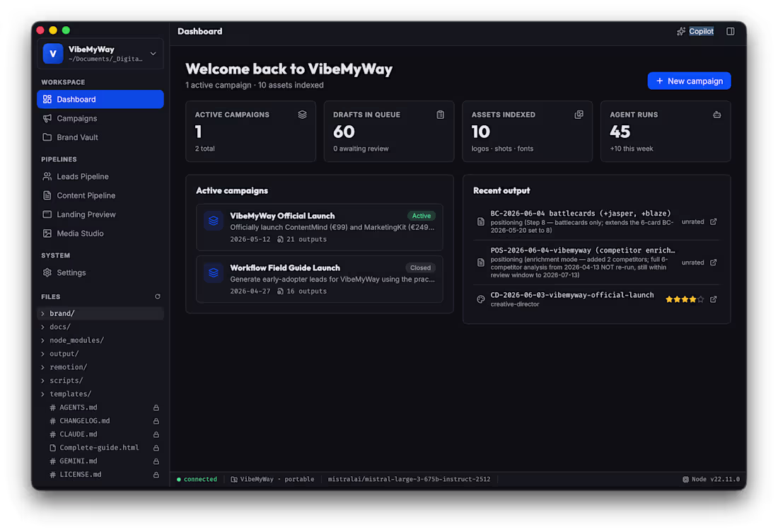Click the Copilot sparkle icon
Viewport: 778px width, 532px height.
tap(680, 31)
